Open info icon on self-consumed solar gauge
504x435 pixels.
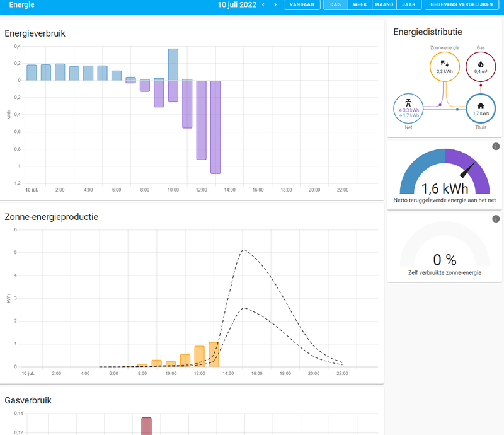tap(496, 219)
